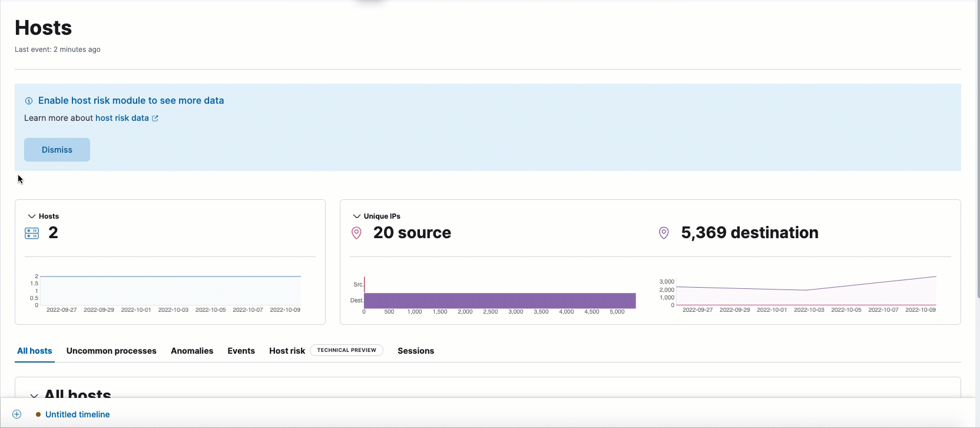
Task: Click the info icon in the host risk callout
Action: point(29,101)
